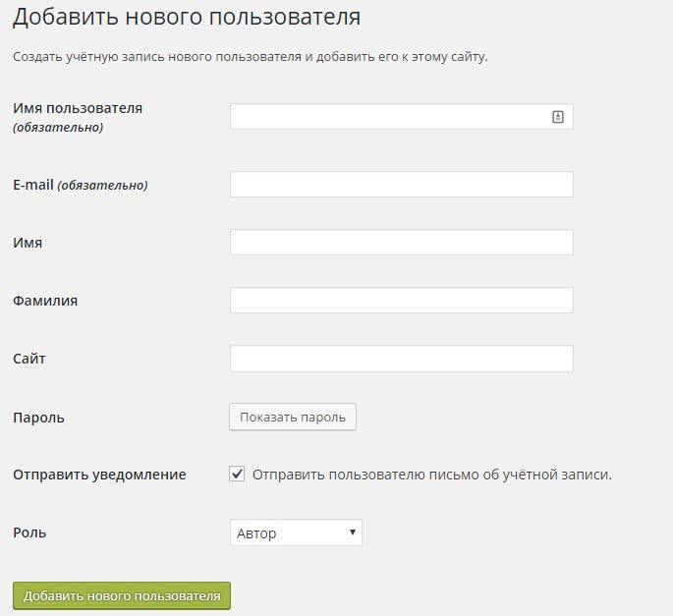Select the Имя (first name) input box
The height and width of the screenshot is (616, 673).
[401, 243]
